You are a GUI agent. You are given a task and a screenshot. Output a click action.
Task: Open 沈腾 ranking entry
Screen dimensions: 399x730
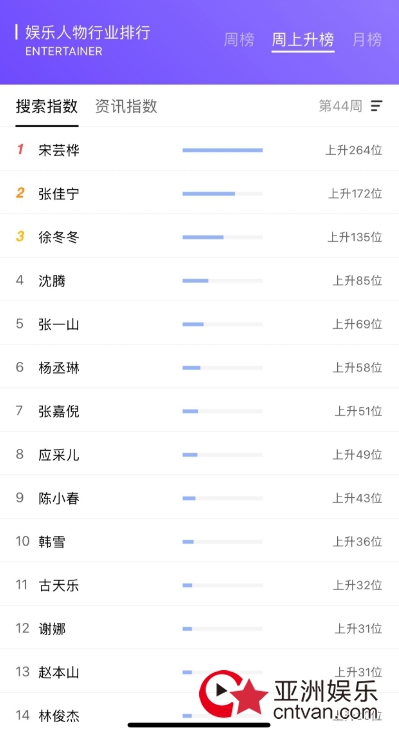[x=199, y=280]
